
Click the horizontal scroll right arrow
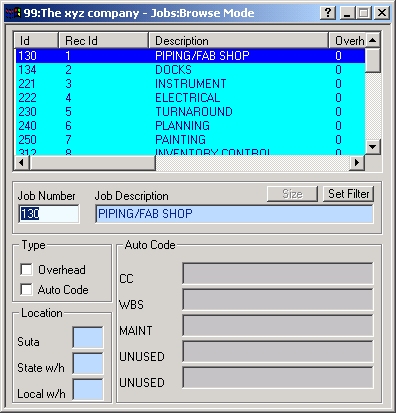357,163
